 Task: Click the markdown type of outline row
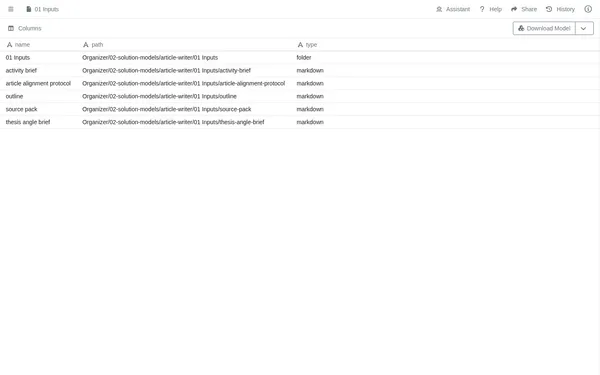[x=310, y=96]
